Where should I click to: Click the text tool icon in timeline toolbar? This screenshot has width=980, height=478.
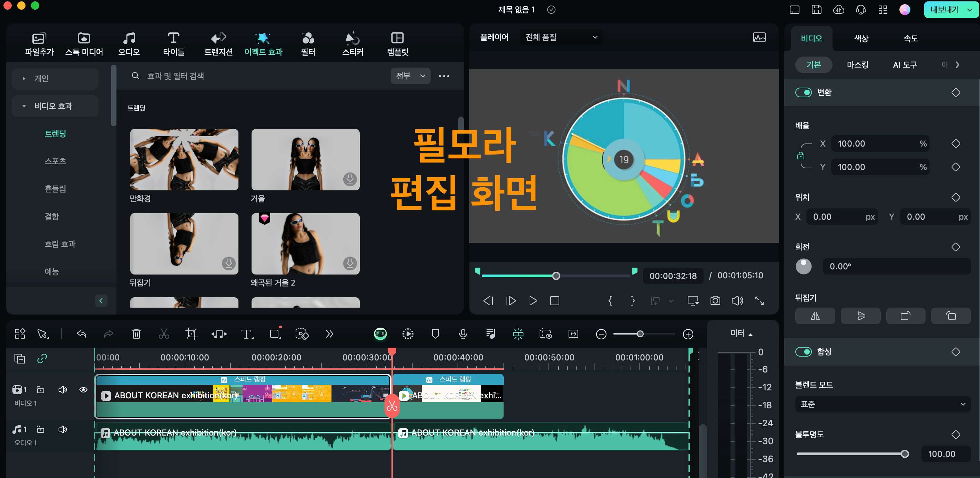click(x=247, y=334)
